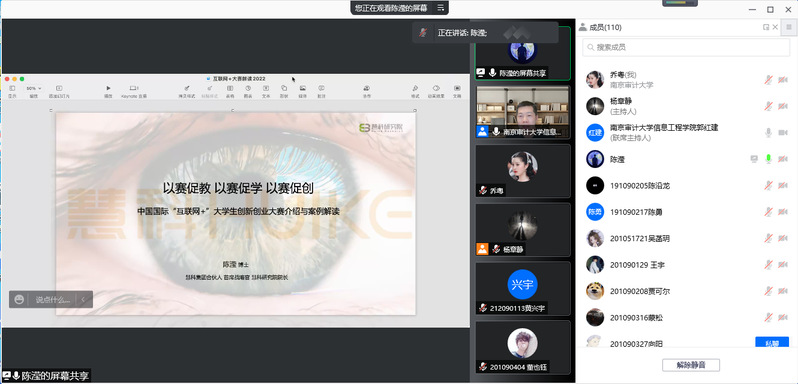The width and height of the screenshot is (798, 384).
Task: Open the emoji picker in chat bar
Action: coord(19,300)
